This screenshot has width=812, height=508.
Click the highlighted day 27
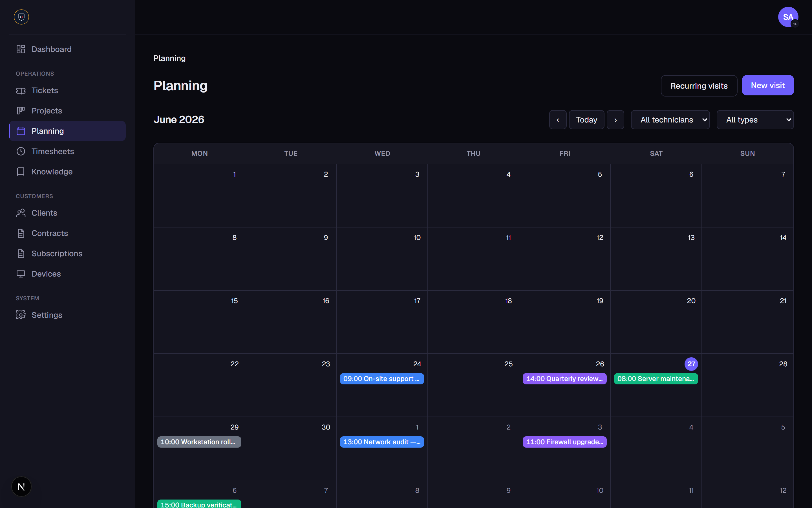tap(691, 364)
